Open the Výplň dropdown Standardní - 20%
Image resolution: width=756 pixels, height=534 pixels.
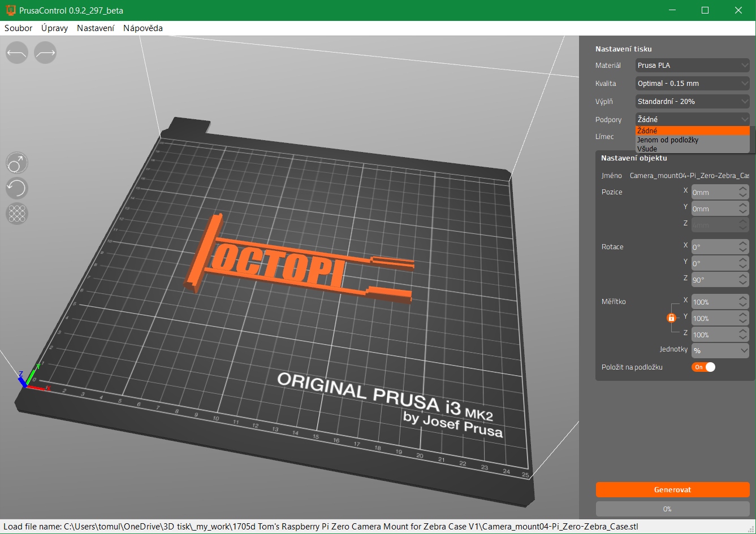click(693, 102)
